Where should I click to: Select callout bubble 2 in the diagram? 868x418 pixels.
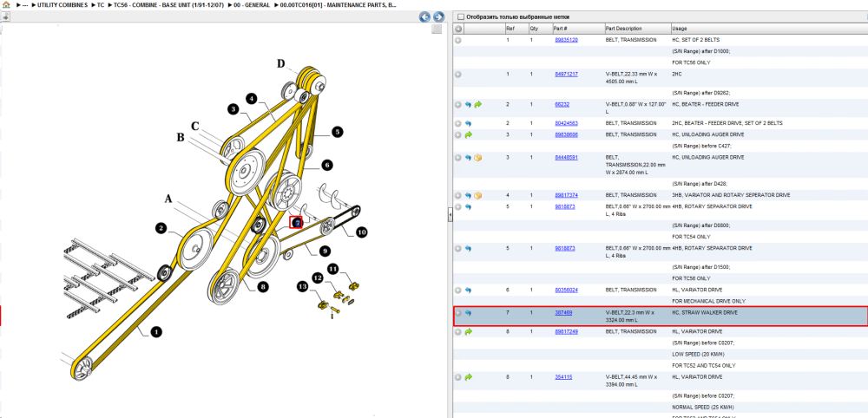(161, 228)
